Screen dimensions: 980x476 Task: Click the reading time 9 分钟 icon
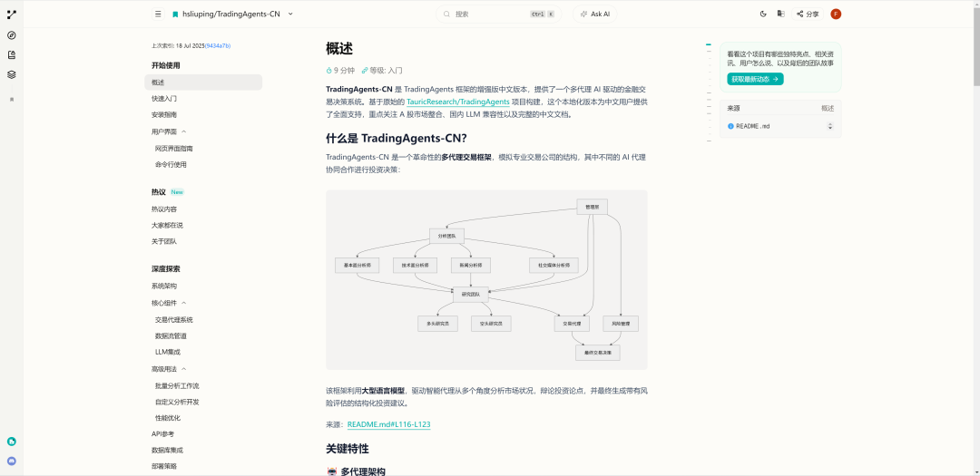coord(329,71)
